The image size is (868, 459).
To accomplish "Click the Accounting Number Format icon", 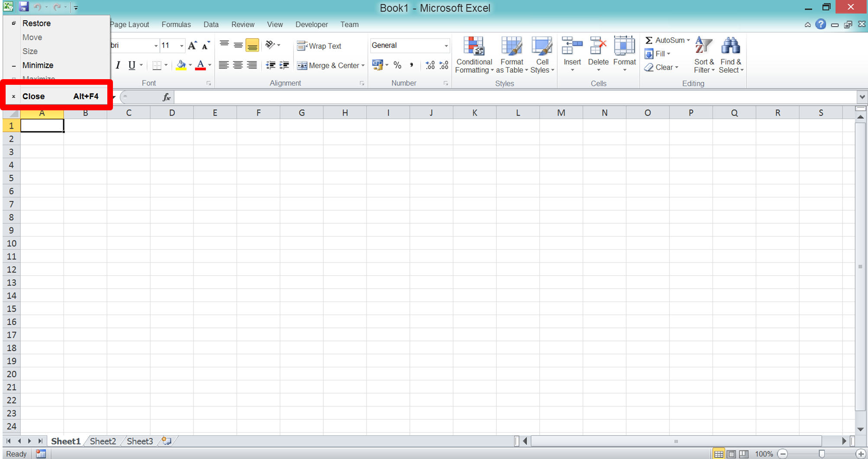I will tap(377, 65).
